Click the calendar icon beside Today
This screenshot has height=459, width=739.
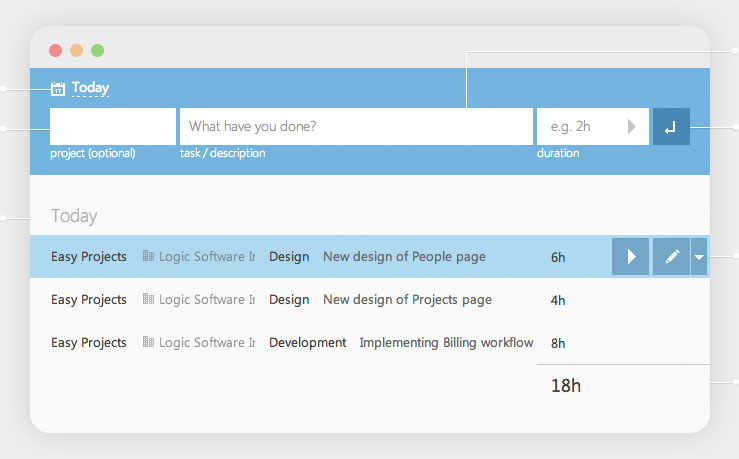[58, 89]
